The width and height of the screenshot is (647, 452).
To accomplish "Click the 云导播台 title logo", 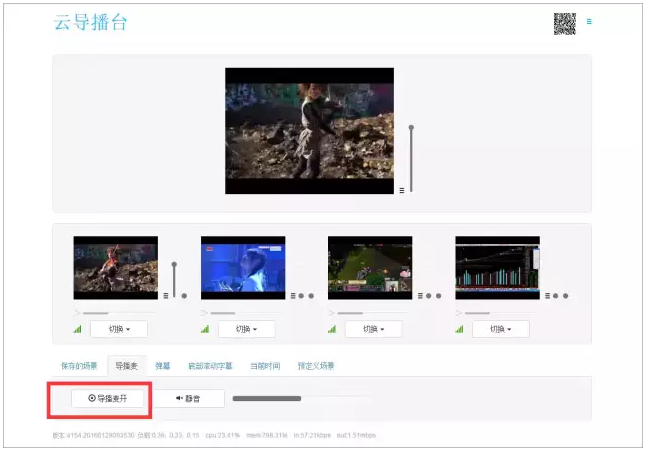I will (90, 22).
